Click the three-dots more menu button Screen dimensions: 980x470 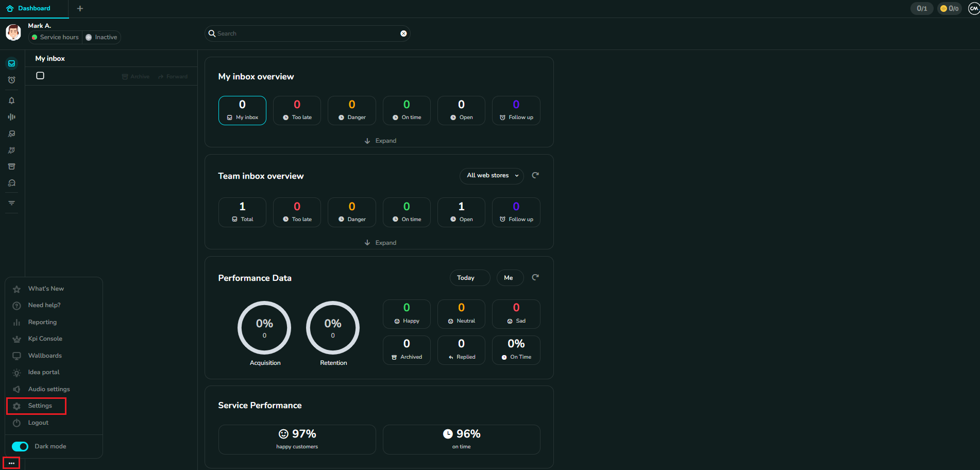click(11, 463)
